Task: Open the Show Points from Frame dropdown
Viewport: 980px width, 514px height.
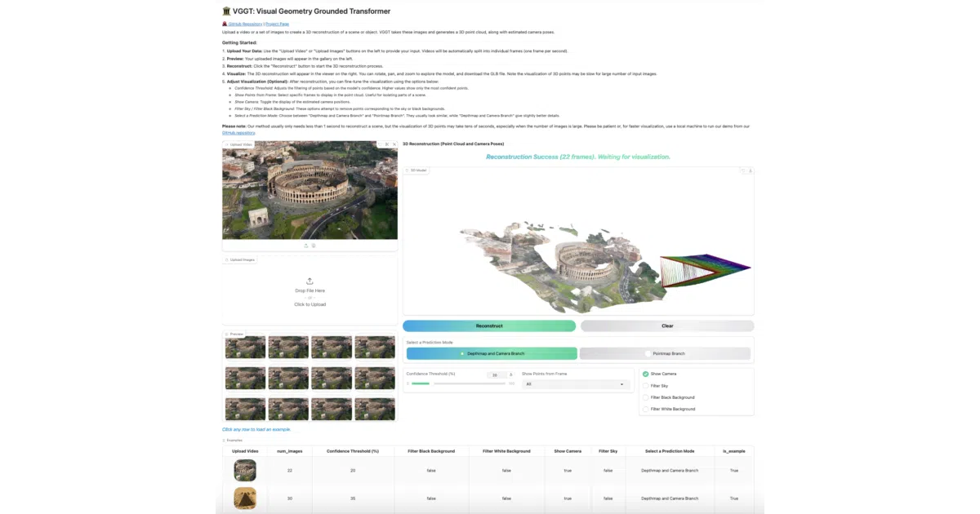Action: pyautogui.click(x=576, y=383)
